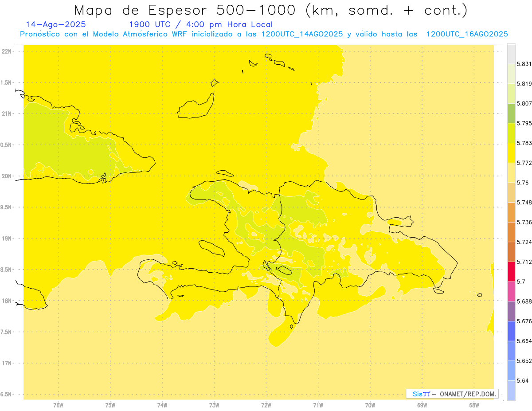Click the 69W longitude label
The height and width of the screenshot is (411, 532).
point(422,405)
